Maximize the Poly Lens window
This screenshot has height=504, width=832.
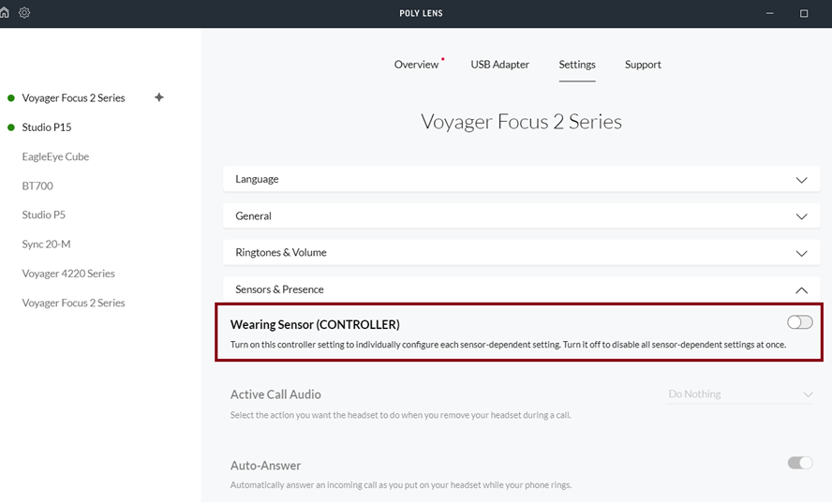(804, 13)
